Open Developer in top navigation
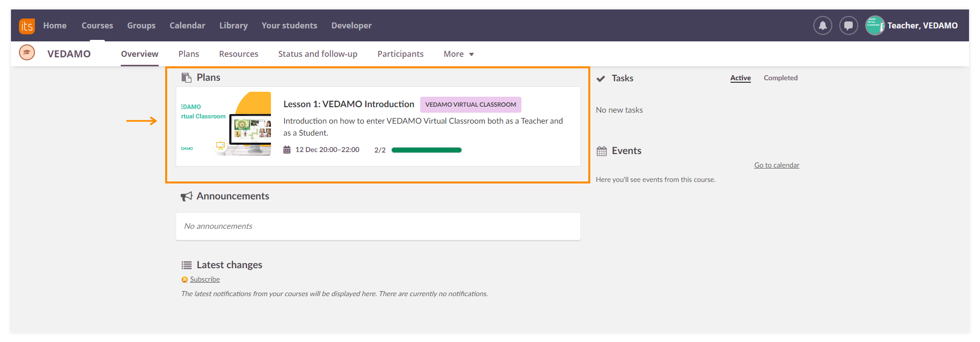 click(x=352, y=25)
